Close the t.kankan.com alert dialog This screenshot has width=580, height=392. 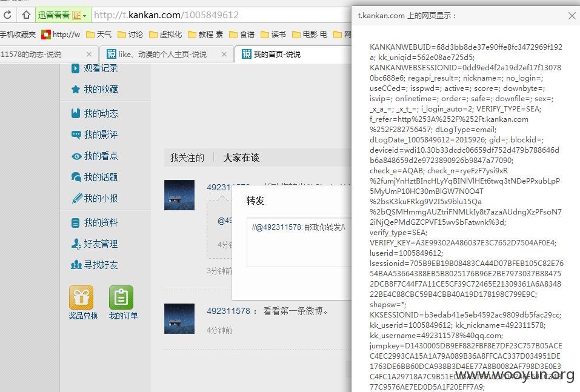(572, 16)
